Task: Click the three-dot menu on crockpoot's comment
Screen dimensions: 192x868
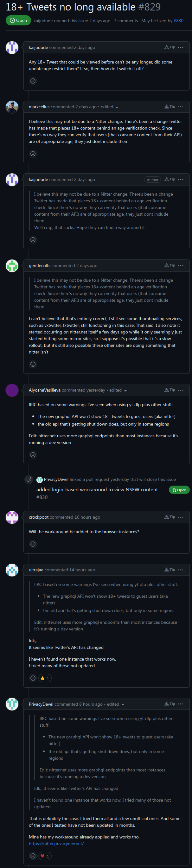Action: pyautogui.click(x=181, y=517)
